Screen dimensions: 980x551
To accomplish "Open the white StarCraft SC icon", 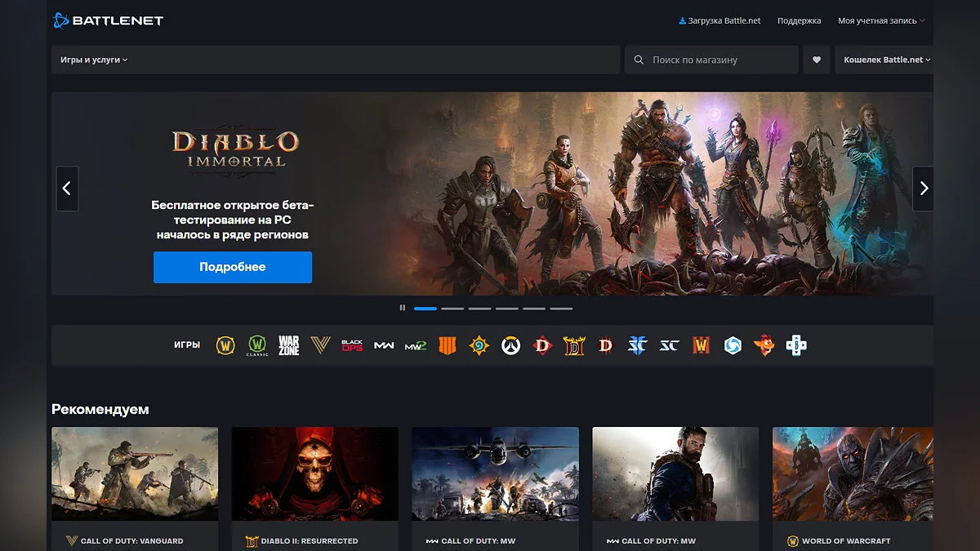I will click(669, 345).
